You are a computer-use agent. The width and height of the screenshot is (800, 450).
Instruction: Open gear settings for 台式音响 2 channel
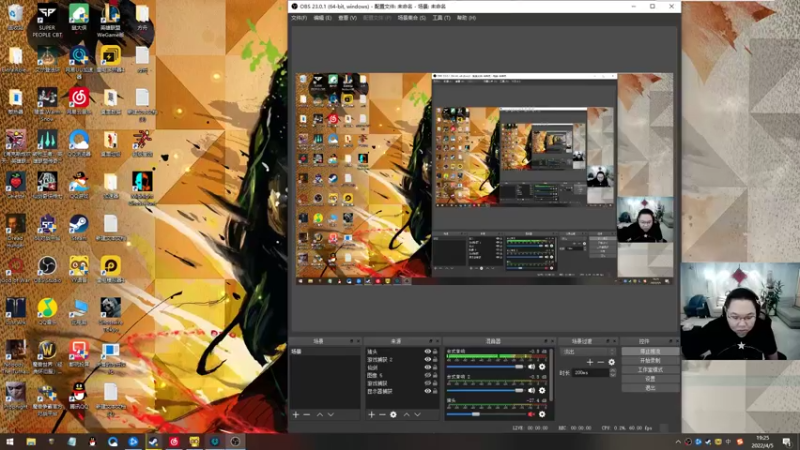(542, 390)
